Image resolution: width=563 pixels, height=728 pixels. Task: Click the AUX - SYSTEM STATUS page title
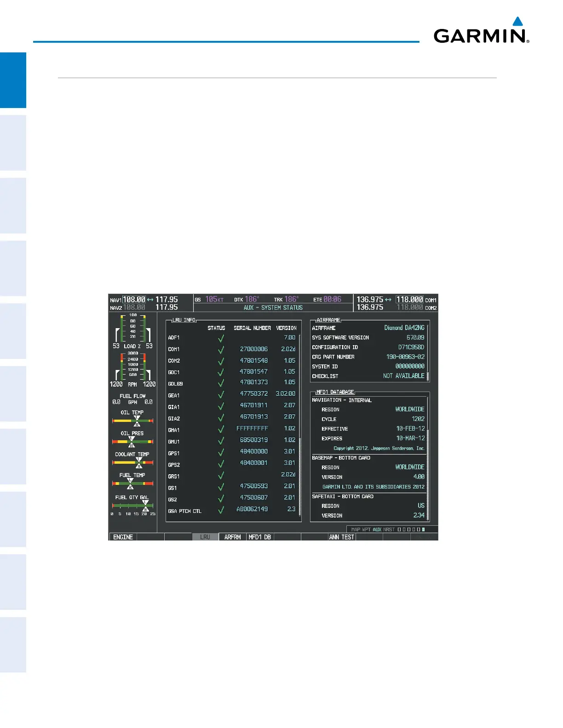273,307
